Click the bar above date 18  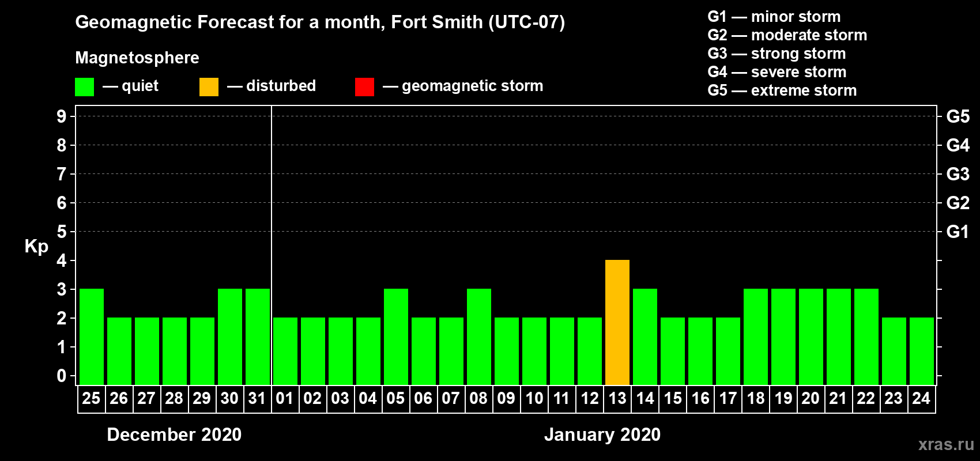(x=756, y=337)
